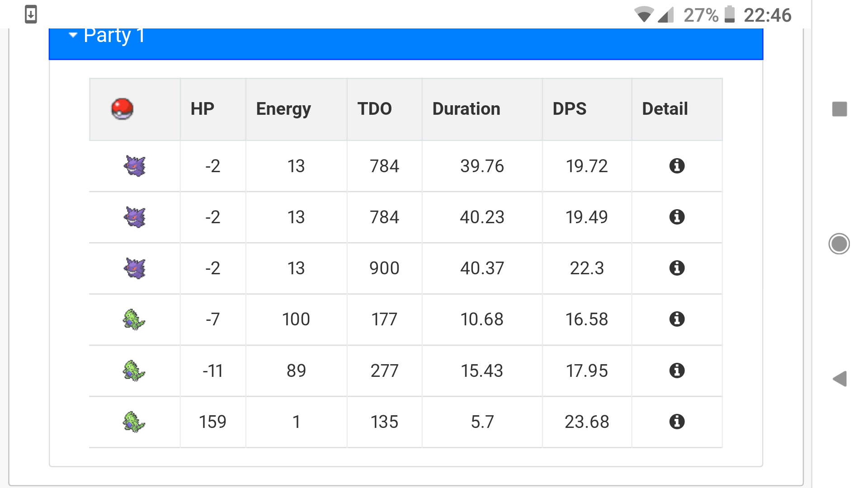Click the duration value 40.37

[x=482, y=268]
